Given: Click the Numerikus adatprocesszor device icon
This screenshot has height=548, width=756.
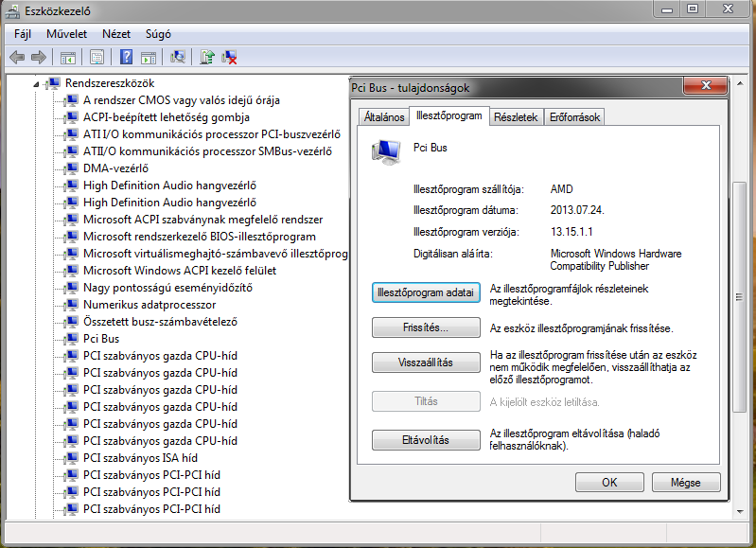Looking at the screenshot, I should click(x=72, y=305).
